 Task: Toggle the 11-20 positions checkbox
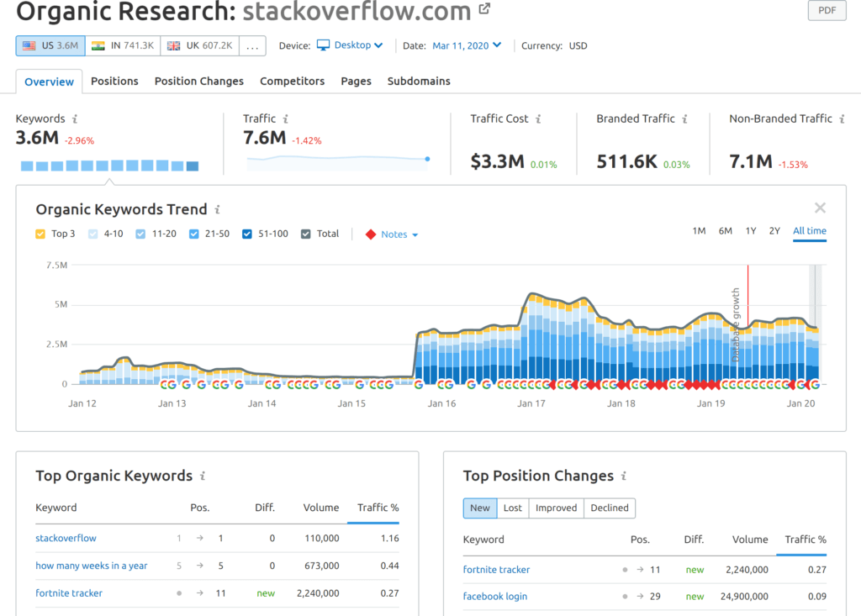140,234
